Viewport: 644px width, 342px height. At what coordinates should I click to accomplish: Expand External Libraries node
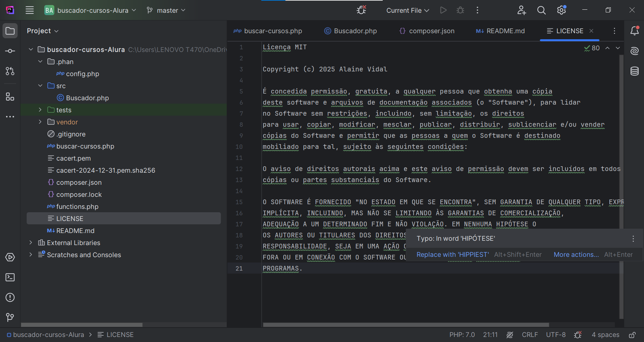pos(31,242)
